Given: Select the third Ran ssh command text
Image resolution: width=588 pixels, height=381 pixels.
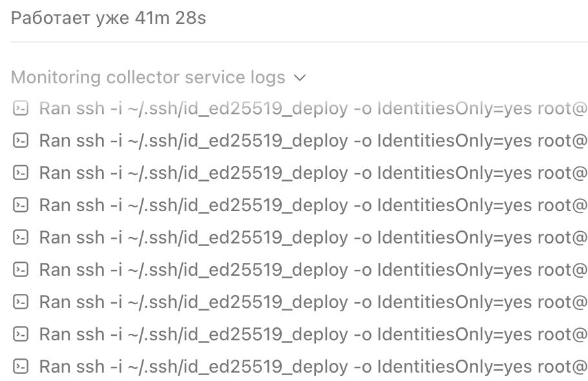Looking at the screenshot, I should point(313,173).
